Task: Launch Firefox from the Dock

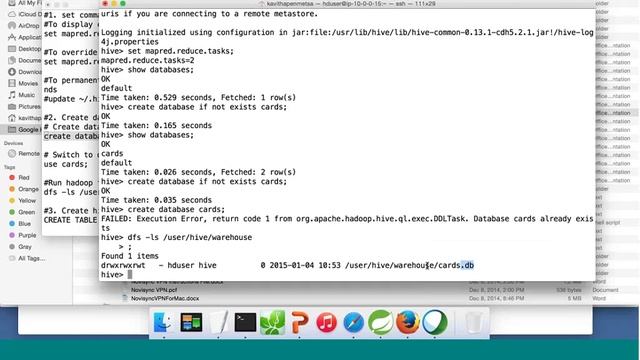Action: (407, 322)
